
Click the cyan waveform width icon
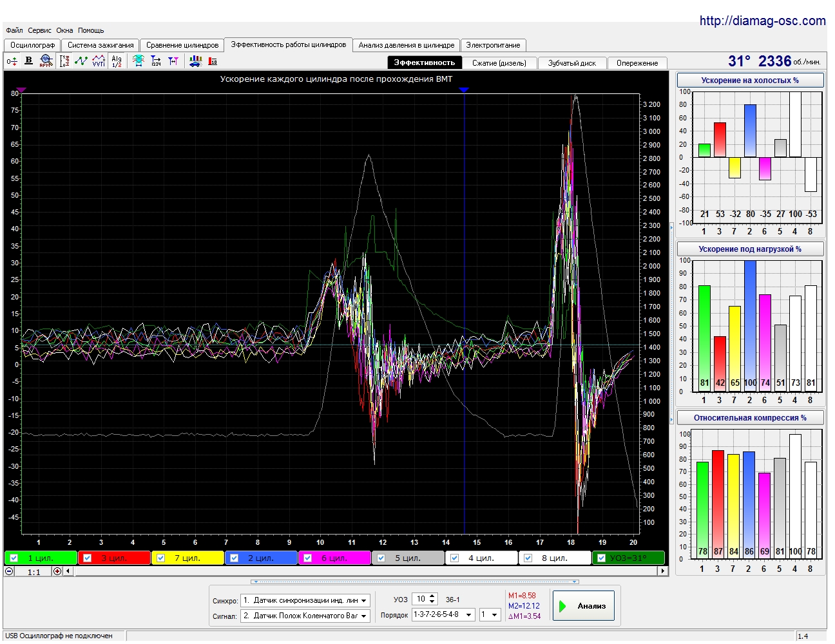coord(139,61)
